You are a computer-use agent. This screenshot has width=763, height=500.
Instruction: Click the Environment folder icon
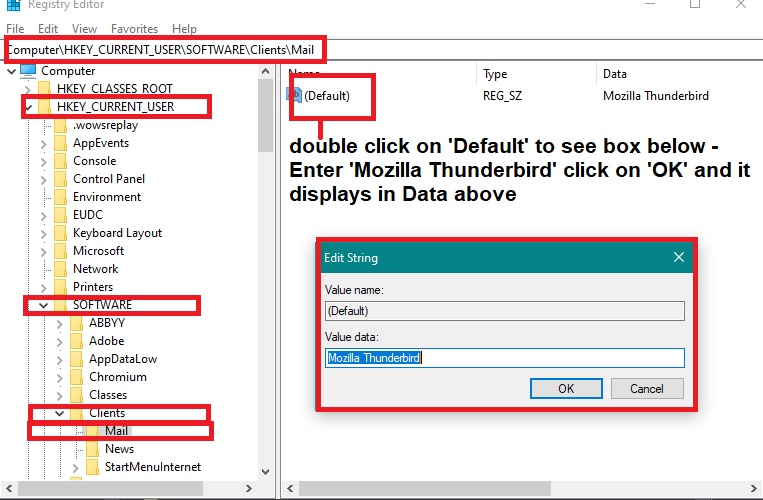[x=60, y=197]
